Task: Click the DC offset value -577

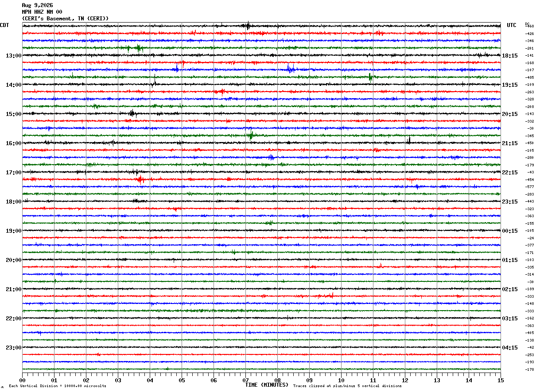Action: tap(529, 187)
